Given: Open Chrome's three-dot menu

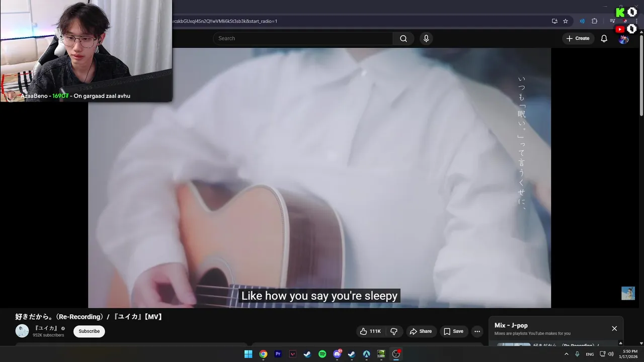Looking at the screenshot, I should (635, 21).
